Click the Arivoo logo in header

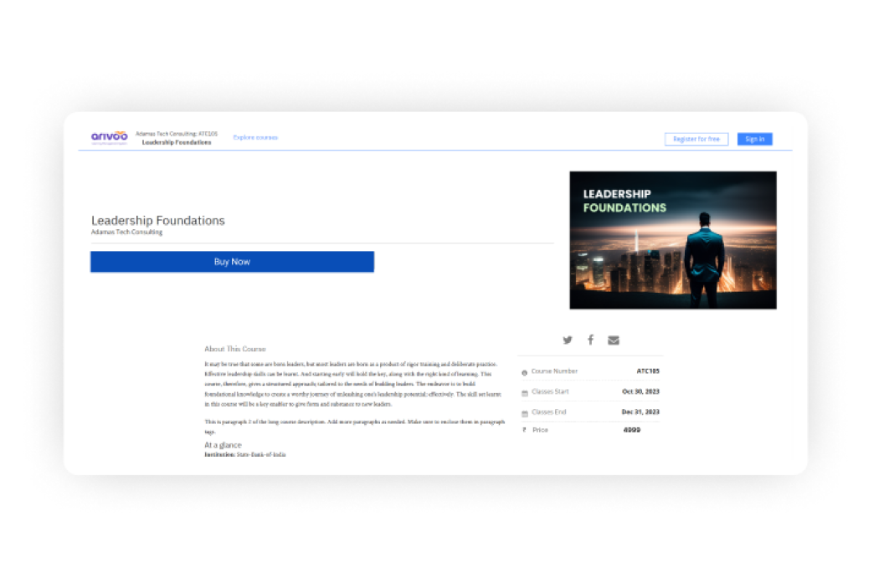(x=109, y=137)
